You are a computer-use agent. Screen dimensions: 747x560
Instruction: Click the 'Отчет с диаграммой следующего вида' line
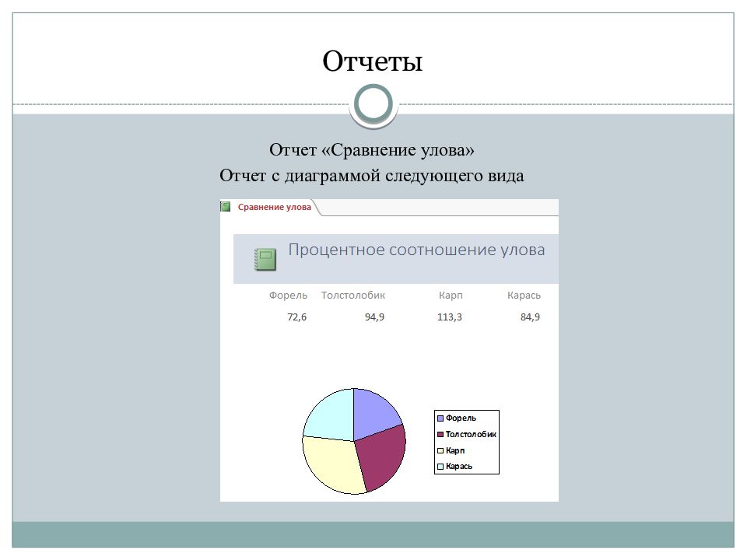[x=372, y=176]
